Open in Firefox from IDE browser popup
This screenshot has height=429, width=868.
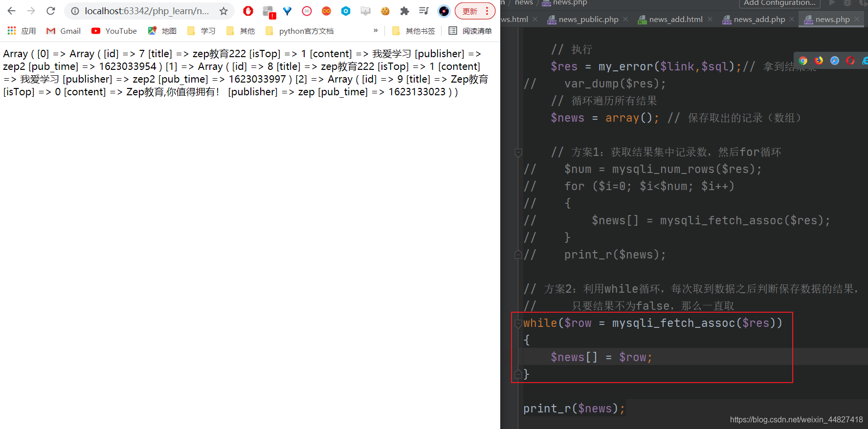pyautogui.click(x=819, y=61)
